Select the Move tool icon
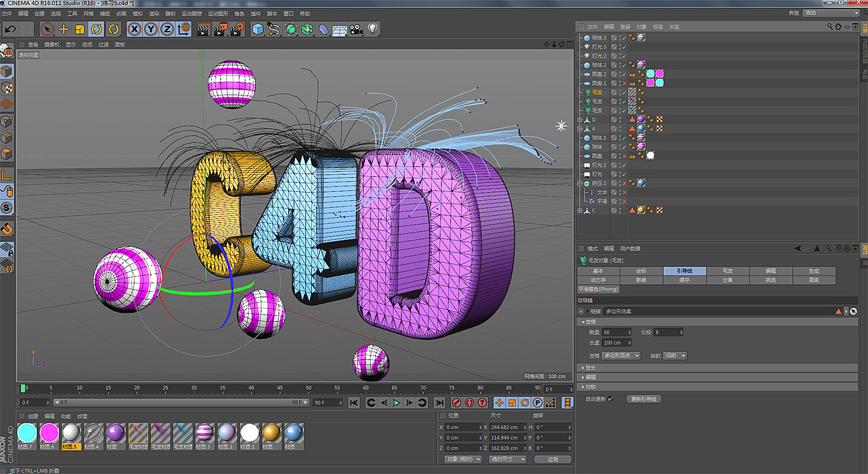868x474 pixels. (64, 29)
